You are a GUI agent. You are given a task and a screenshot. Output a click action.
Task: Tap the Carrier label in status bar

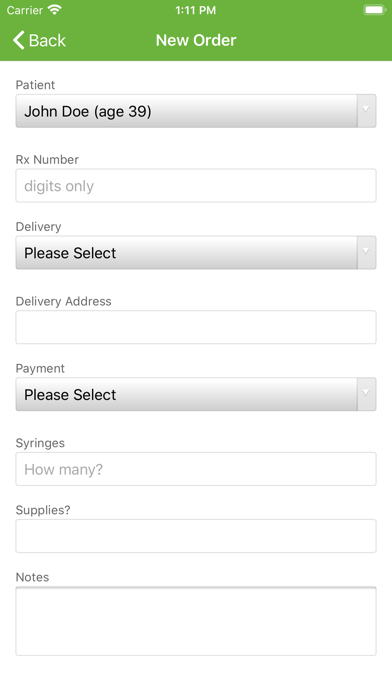click(x=25, y=10)
